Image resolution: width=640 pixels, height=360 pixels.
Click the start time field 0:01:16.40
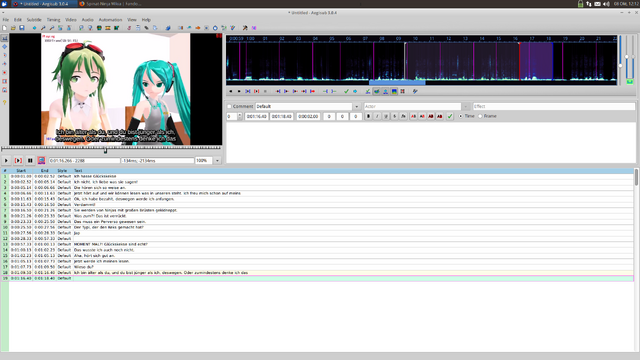click(x=257, y=116)
